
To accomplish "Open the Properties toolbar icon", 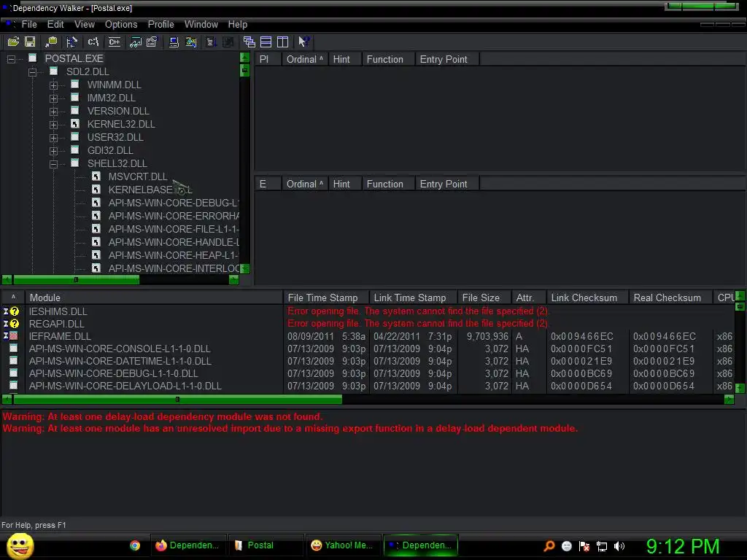I will (x=152, y=42).
